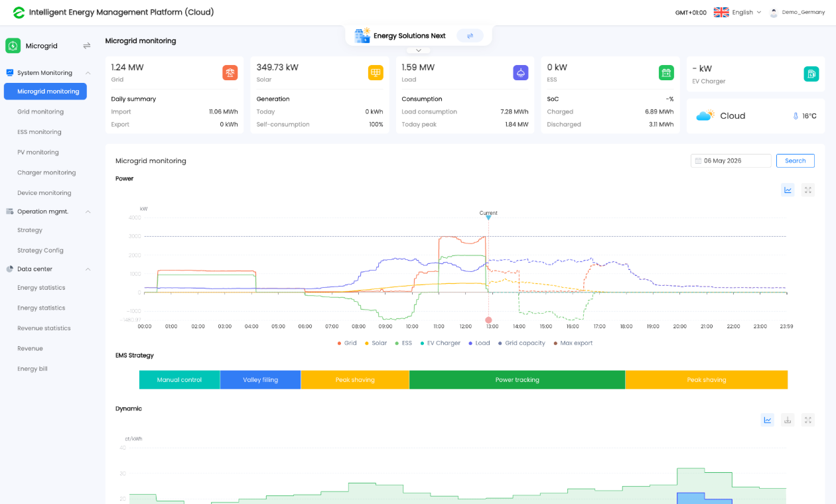Click the UK flag language icon
The width and height of the screenshot is (836, 504).
coord(721,13)
